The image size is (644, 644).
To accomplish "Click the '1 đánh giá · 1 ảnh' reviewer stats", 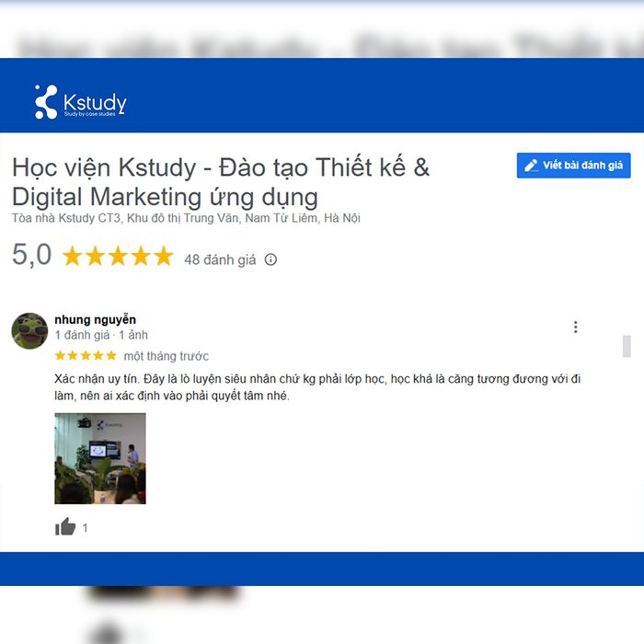I will [101, 335].
